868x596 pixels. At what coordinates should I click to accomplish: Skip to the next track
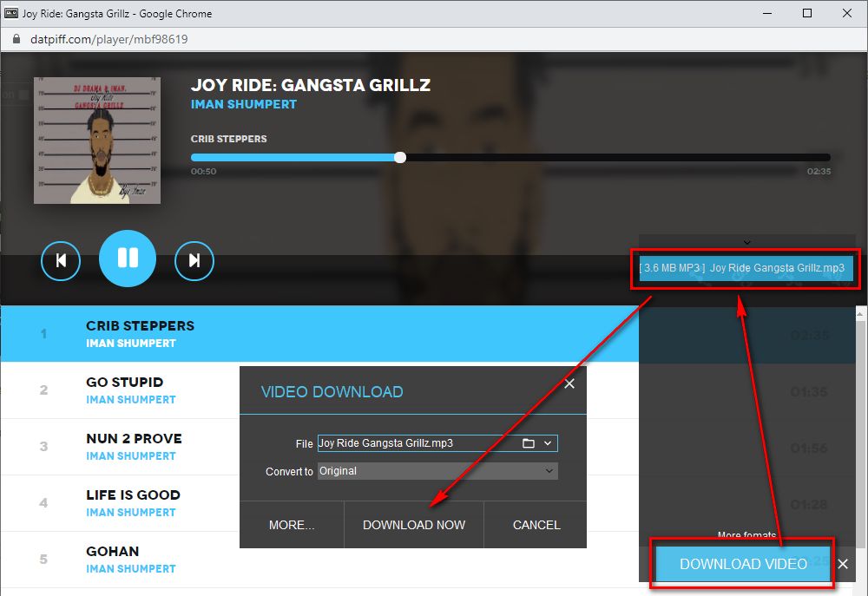(x=194, y=260)
